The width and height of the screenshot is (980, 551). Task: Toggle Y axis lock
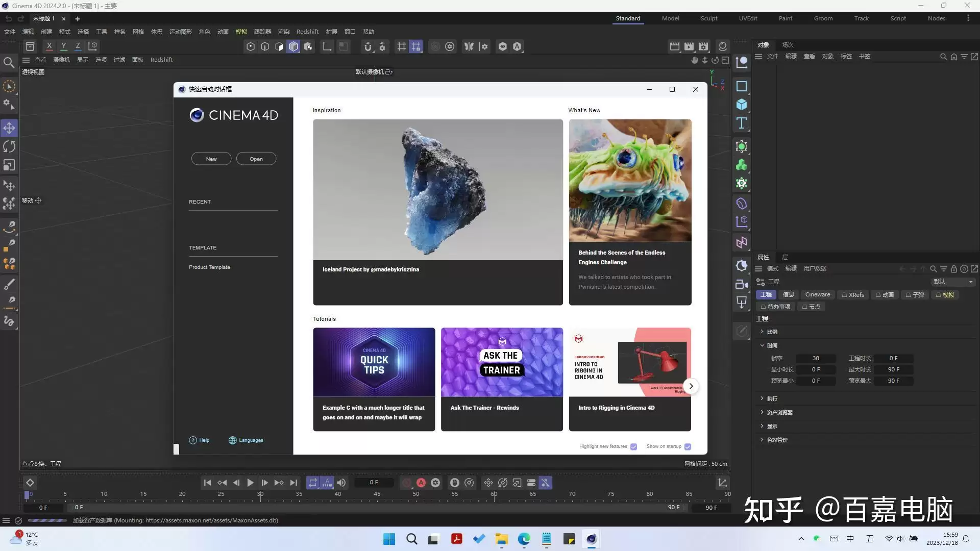pyautogui.click(x=63, y=46)
